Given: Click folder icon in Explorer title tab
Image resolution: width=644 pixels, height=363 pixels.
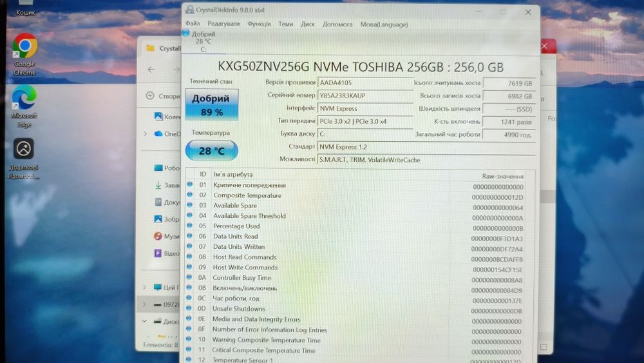Looking at the screenshot, I should tap(150, 48).
